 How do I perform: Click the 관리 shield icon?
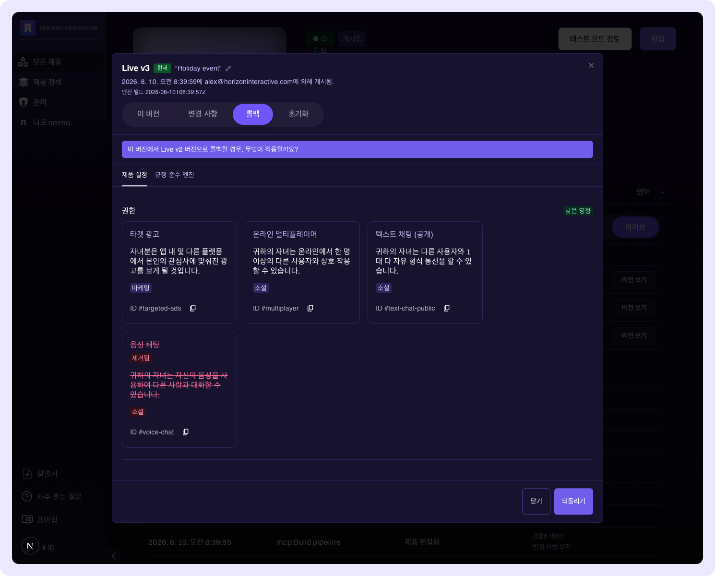pyautogui.click(x=23, y=102)
